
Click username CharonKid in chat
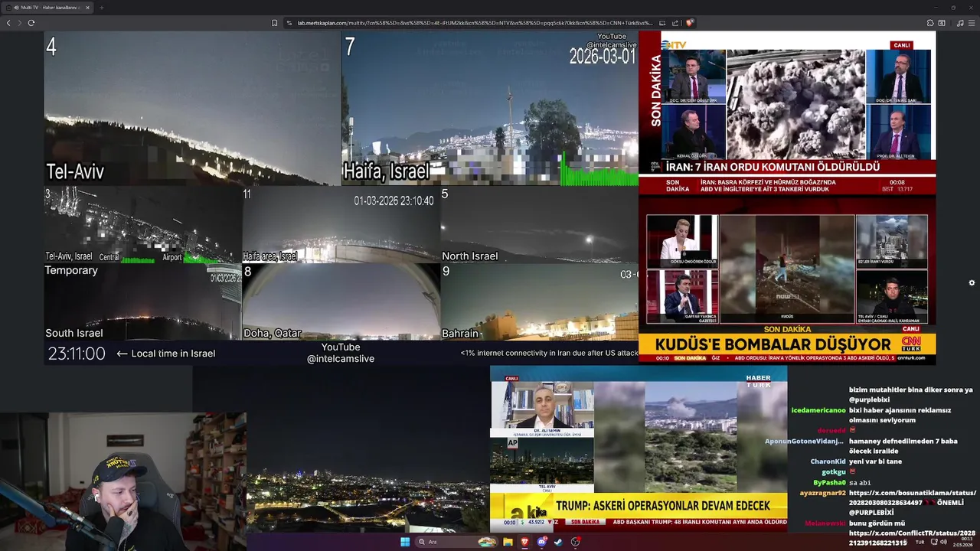coord(828,461)
